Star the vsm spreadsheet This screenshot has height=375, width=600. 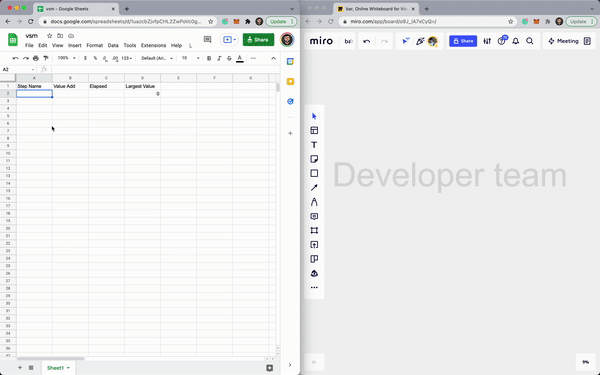coord(49,36)
